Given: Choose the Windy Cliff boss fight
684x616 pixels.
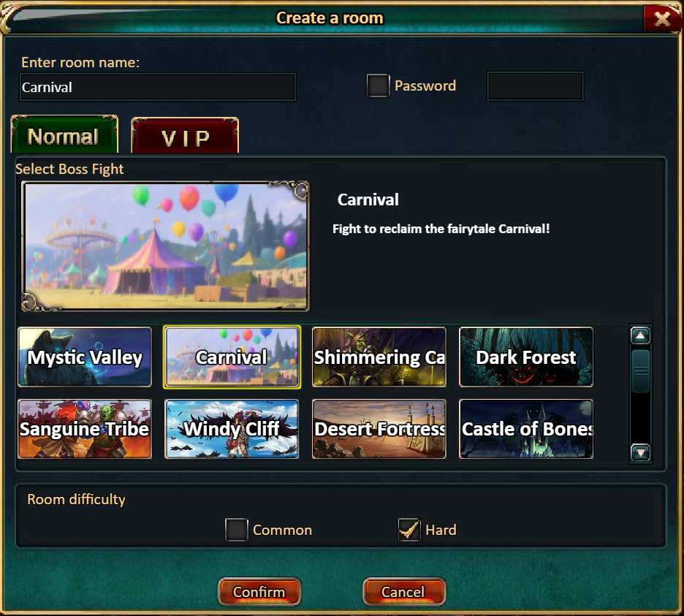Looking at the screenshot, I should pos(232,429).
